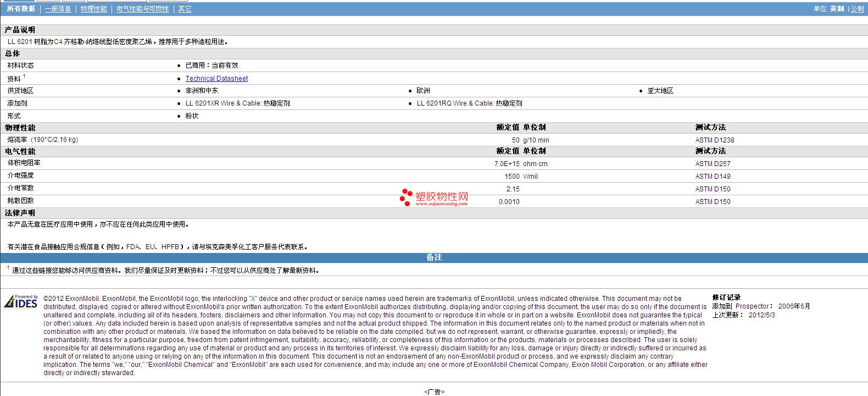This screenshot has height=396, width=868.
Task: Click the 粉状 form value
Action: [192, 116]
